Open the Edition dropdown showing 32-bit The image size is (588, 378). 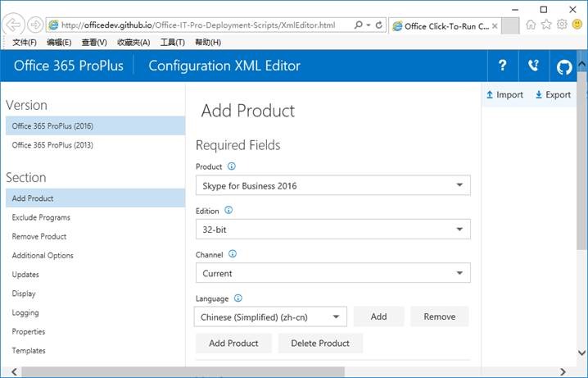(333, 229)
